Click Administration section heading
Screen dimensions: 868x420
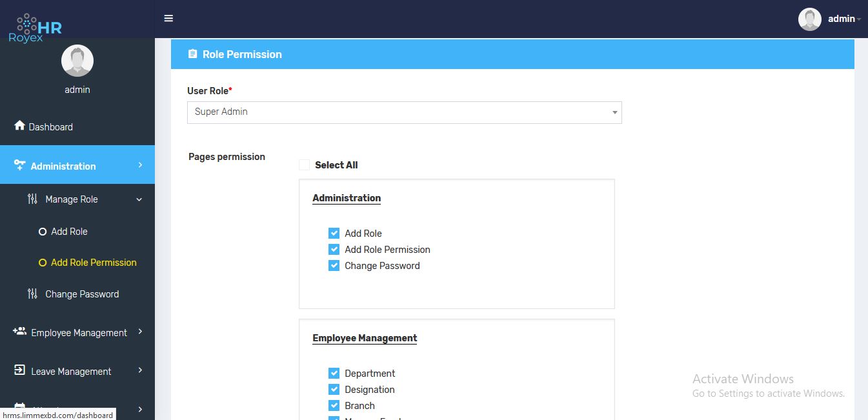pos(347,198)
